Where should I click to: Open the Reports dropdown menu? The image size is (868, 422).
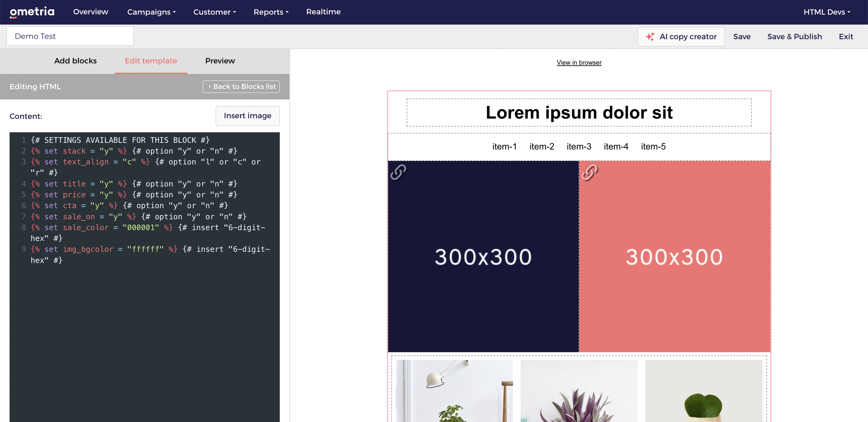[271, 12]
